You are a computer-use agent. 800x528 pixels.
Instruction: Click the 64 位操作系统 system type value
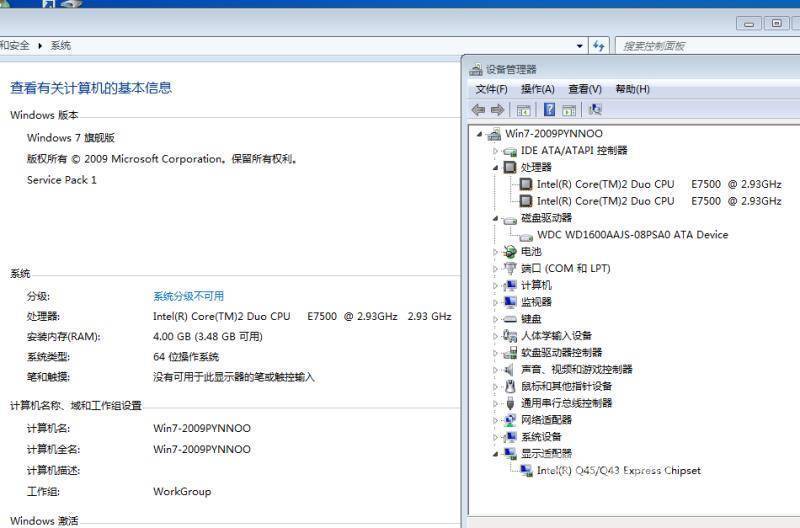click(186, 357)
